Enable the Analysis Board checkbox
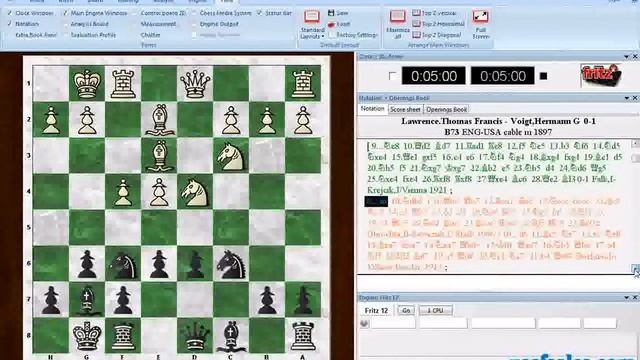The height and width of the screenshot is (360, 640). (65, 24)
